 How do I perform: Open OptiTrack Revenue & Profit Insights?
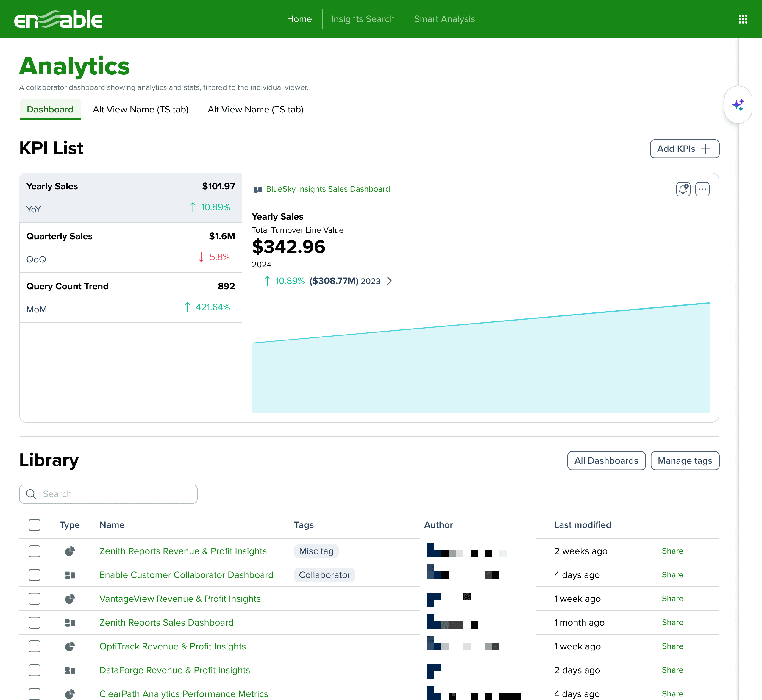tap(172, 647)
